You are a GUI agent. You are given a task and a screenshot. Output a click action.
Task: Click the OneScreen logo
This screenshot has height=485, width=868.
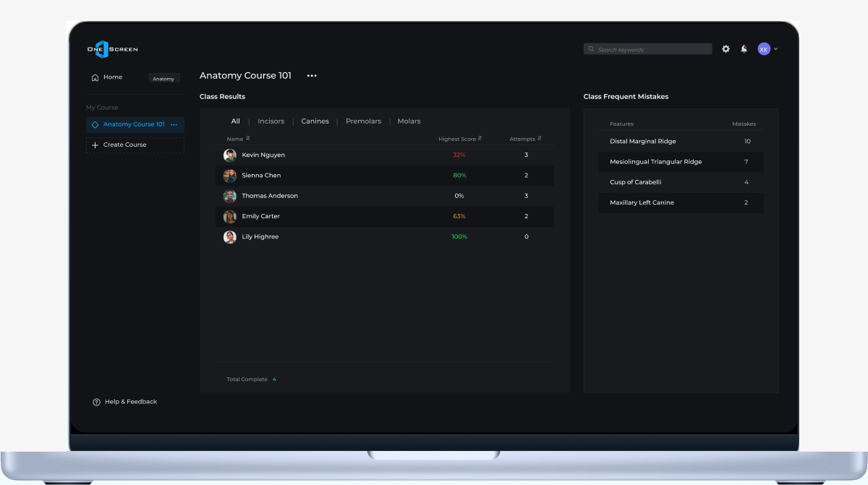pos(112,49)
